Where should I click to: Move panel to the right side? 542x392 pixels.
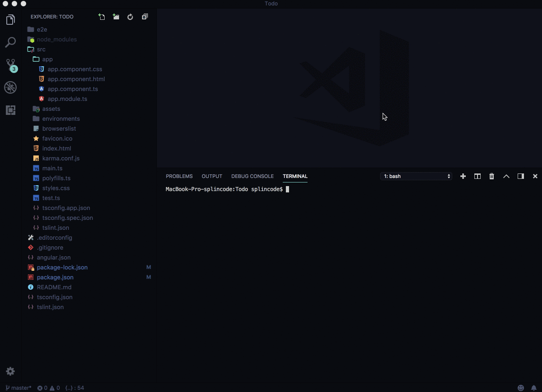[x=521, y=176]
